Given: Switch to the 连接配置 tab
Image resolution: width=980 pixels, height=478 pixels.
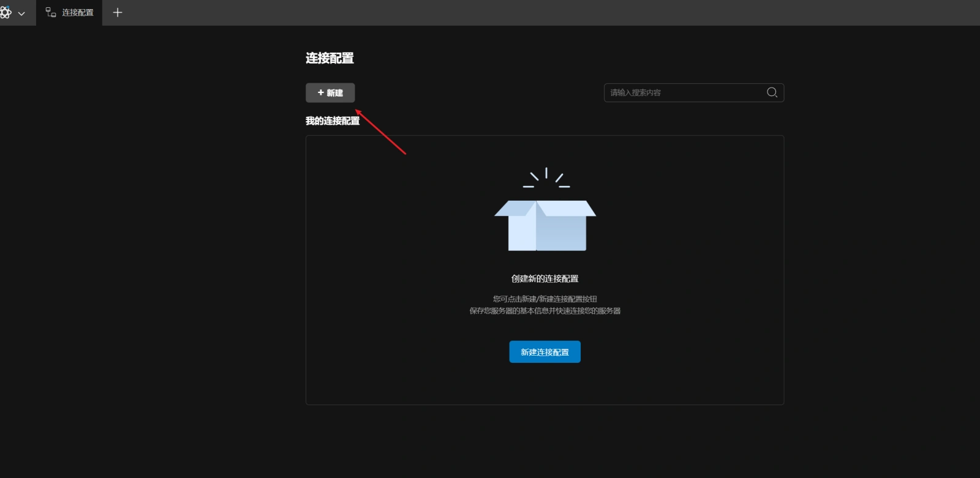Looking at the screenshot, I should click(77, 13).
